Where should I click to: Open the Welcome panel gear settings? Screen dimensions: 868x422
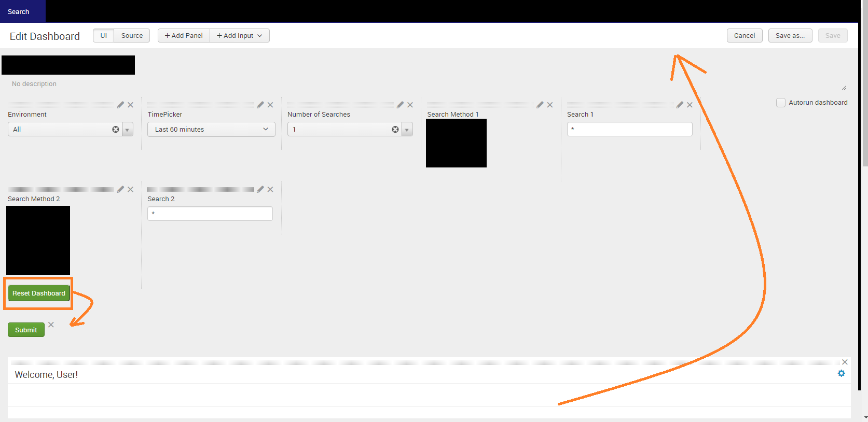[x=841, y=373]
